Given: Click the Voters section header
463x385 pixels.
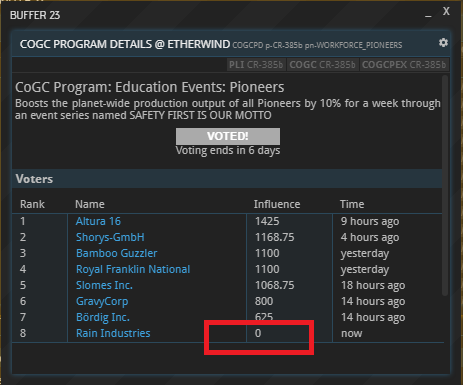Looking at the screenshot, I should (227, 179).
